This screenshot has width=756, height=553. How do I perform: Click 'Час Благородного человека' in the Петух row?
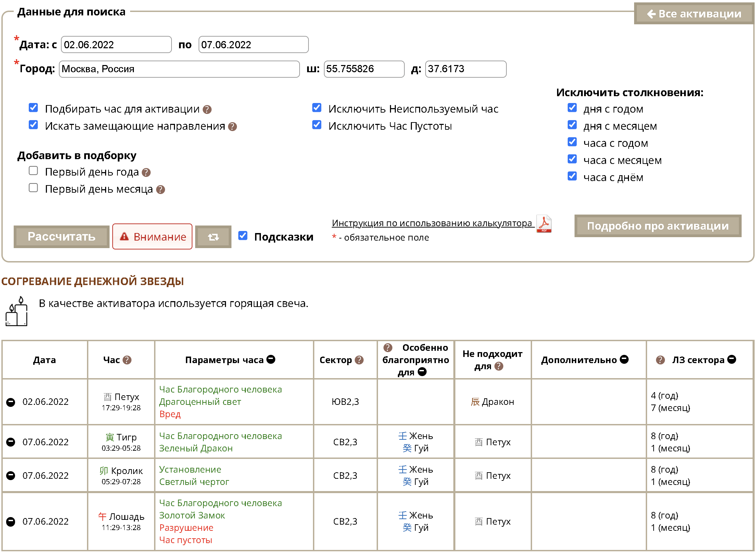[x=220, y=390]
